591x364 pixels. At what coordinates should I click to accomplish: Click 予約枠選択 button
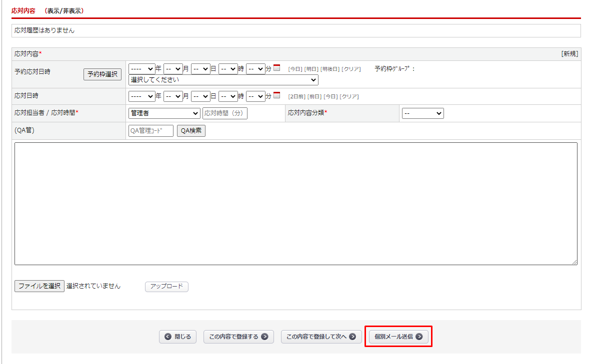(x=102, y=74)
